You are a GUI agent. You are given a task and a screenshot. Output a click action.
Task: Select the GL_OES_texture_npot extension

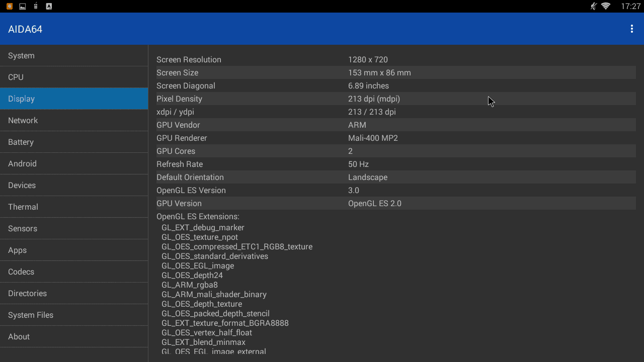coord(200,237)
